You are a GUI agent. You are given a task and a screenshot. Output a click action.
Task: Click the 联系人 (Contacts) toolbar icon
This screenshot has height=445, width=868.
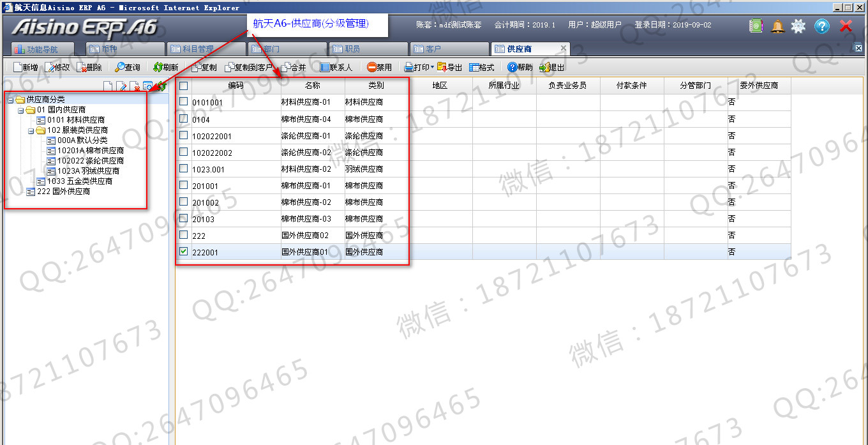point(324,67)
